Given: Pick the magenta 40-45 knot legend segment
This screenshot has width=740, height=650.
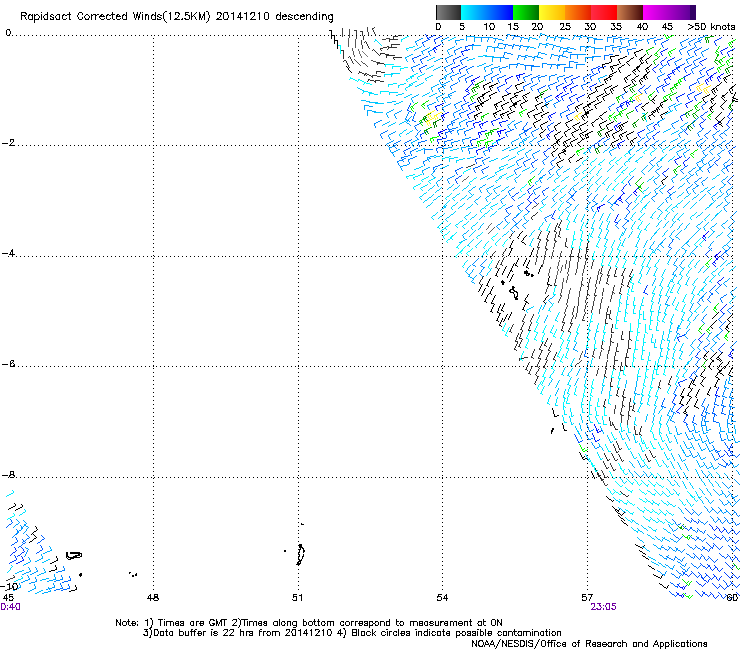Looking at the screenshot, I should (x=656, y=12).
